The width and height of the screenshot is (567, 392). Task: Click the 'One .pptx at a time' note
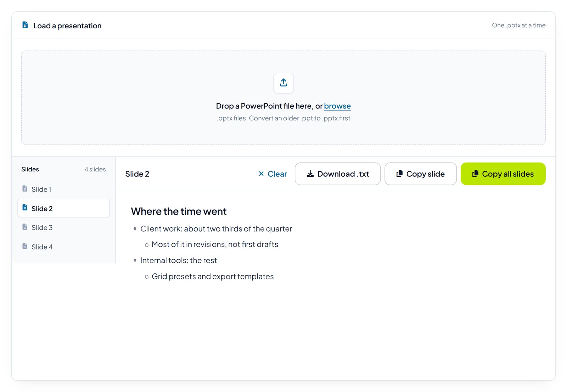coord(519,25)
